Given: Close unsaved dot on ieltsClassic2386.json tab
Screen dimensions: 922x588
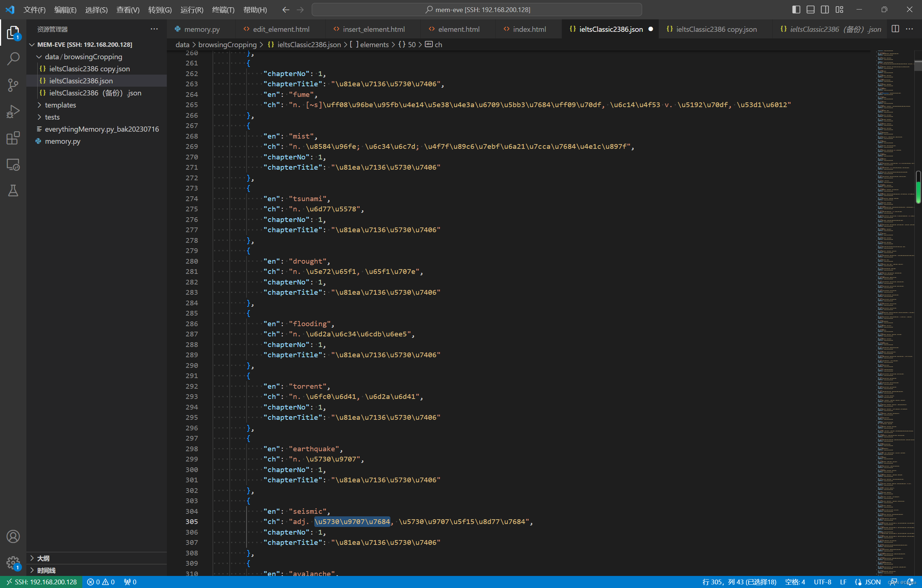Looking at the screenshot, I should pyautogui.click(x=651, y=29).
